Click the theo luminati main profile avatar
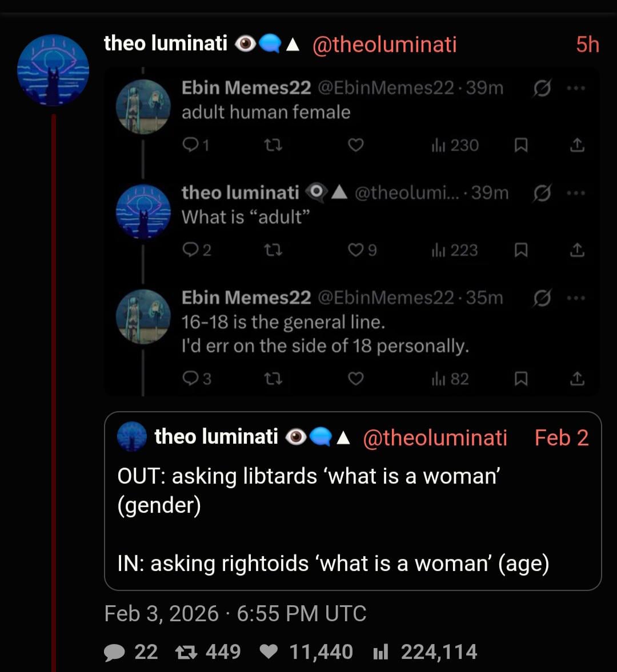This screenshot has width=617, height=672. click(x=53, y=70)
